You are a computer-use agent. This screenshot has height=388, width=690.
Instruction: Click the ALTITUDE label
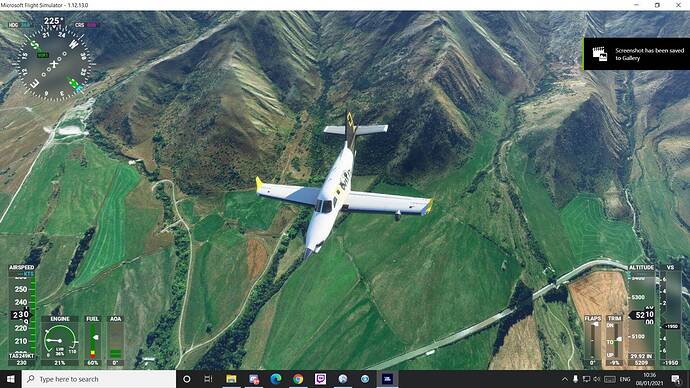(642, 267)
